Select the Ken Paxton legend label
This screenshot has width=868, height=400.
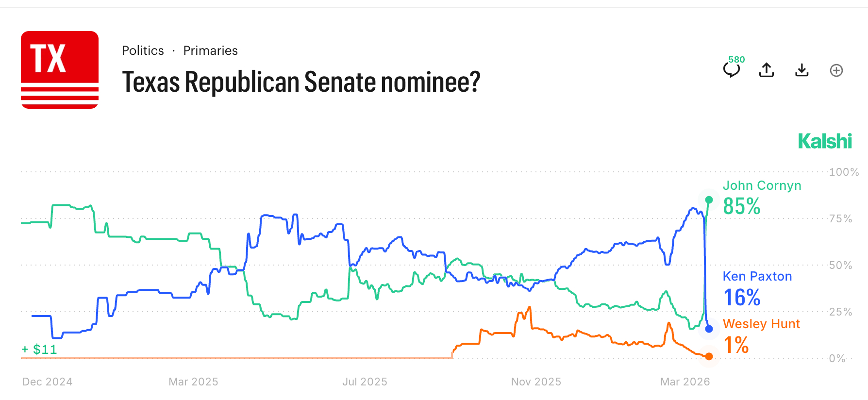(757, 276)
